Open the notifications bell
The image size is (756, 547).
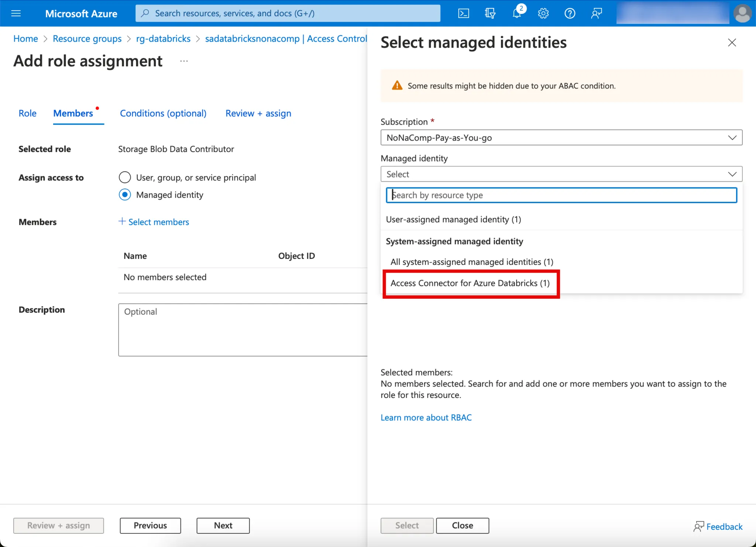click(x=517, y=14)
